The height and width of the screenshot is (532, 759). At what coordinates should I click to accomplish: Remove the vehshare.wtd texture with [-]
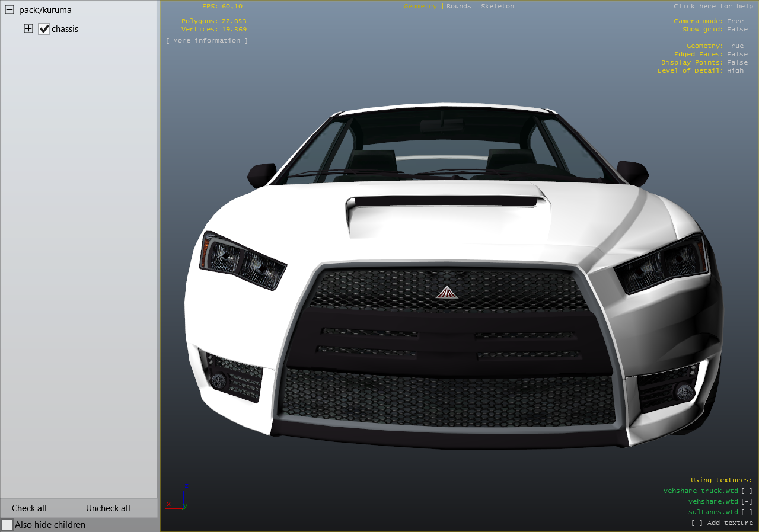click(747, 501)
